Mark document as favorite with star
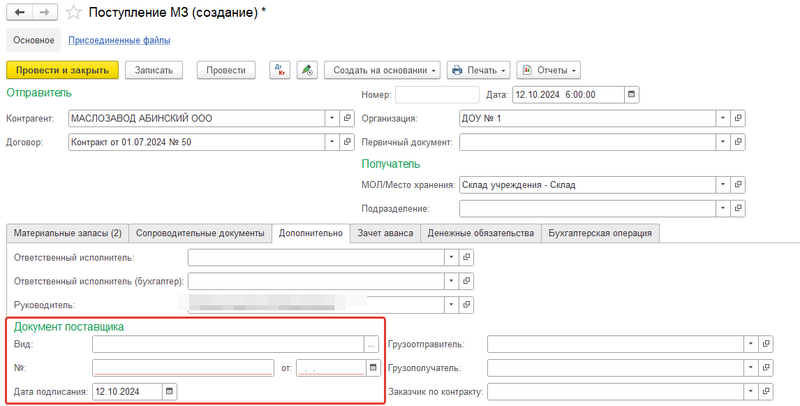This screenshot has height=406, width=800. (75, 12)
